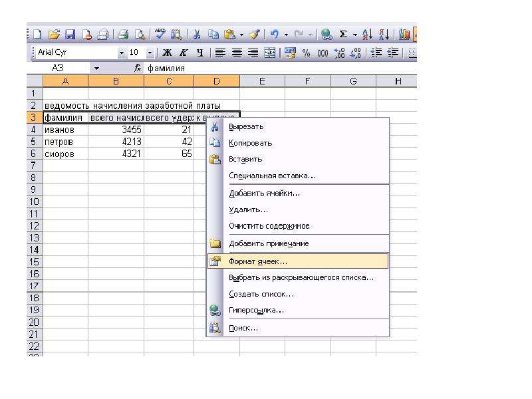The image size is (532, 399).
Task: Click the Print icon in the toolbar
Action: (x=123, y=35)
